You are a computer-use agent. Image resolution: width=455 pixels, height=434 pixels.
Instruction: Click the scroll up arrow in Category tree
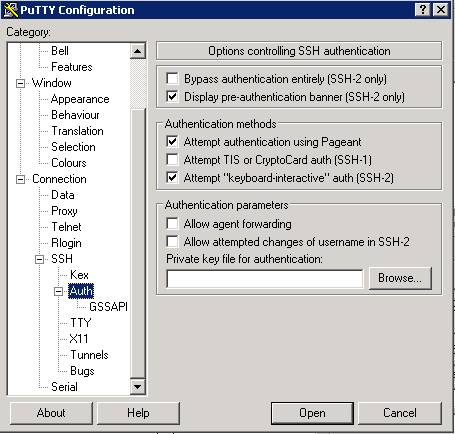[x=137, y=51]
